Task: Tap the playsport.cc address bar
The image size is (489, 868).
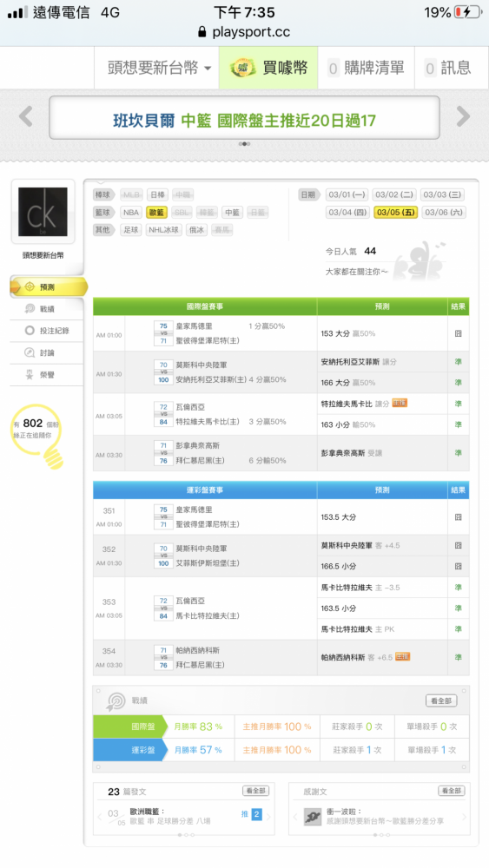Action: tap(244, 31)
